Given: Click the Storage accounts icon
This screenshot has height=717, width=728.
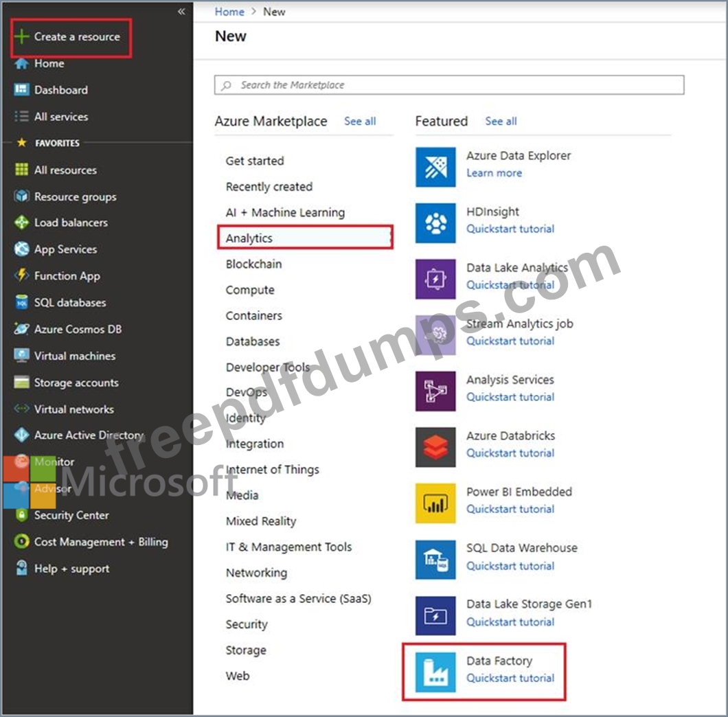Looking at the screenshot, I should point(21,382).
